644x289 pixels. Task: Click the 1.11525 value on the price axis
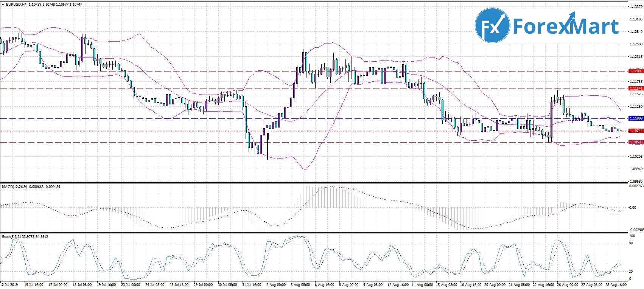coord(636,94)
